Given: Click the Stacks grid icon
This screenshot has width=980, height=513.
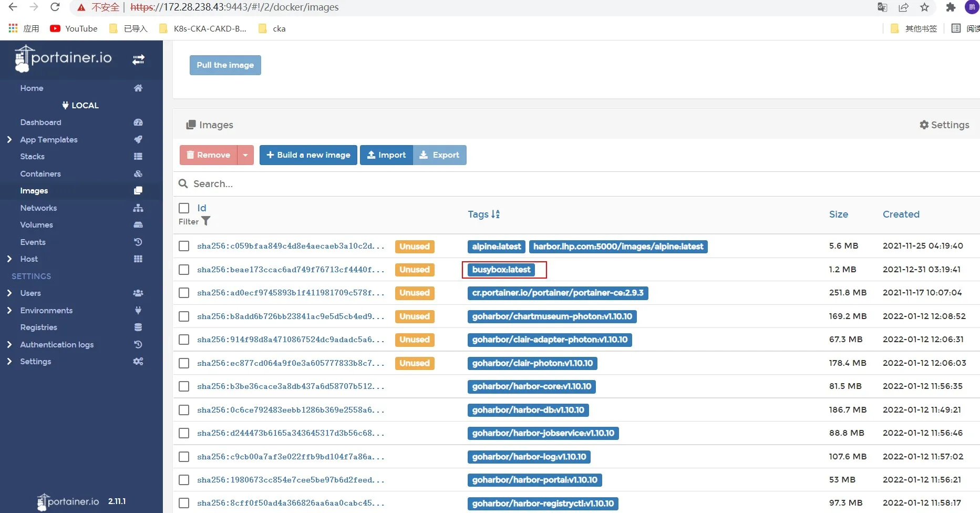Looking at the screenshot, I should point(138,156).
